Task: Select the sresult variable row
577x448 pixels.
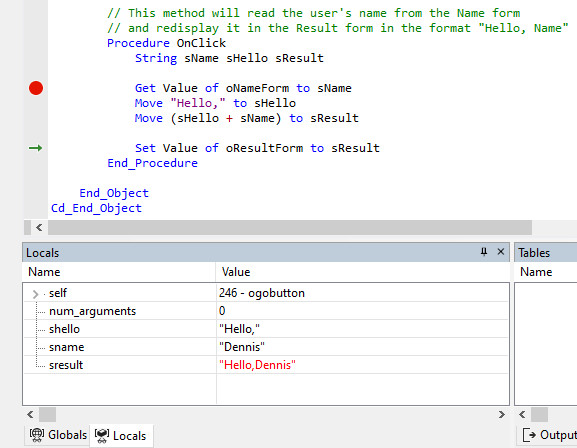Action: (266, 365)
